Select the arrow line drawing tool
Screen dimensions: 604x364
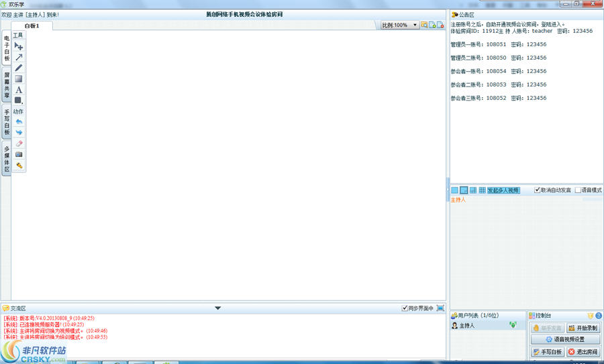[x=19, y=58]
